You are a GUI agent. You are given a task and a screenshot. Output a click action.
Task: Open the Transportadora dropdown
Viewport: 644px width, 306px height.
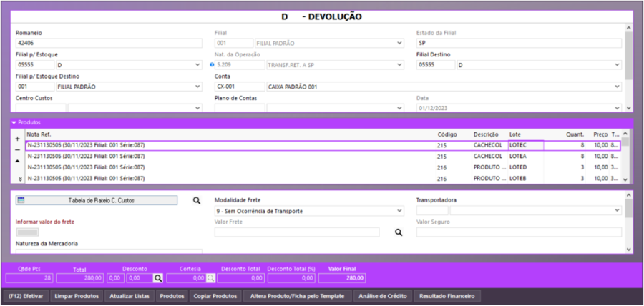[x=617, y=210]
